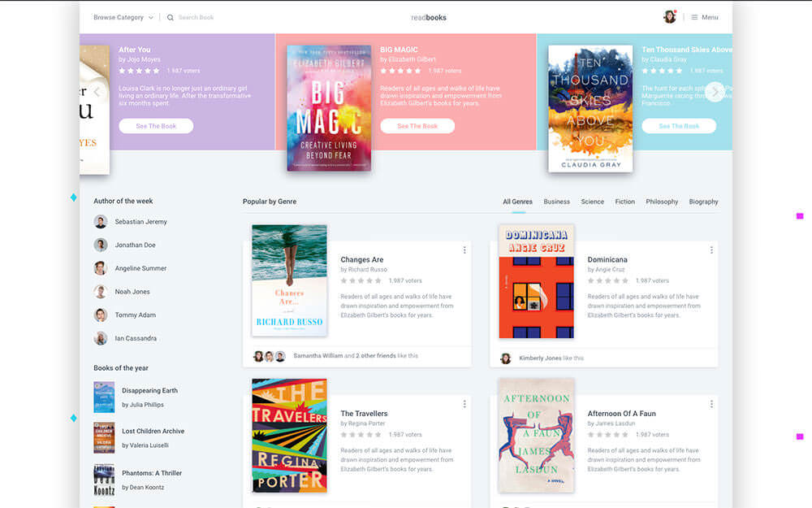Open more options for The Travellers card
This screenshot has height=508, width=812.
[464, 404]
